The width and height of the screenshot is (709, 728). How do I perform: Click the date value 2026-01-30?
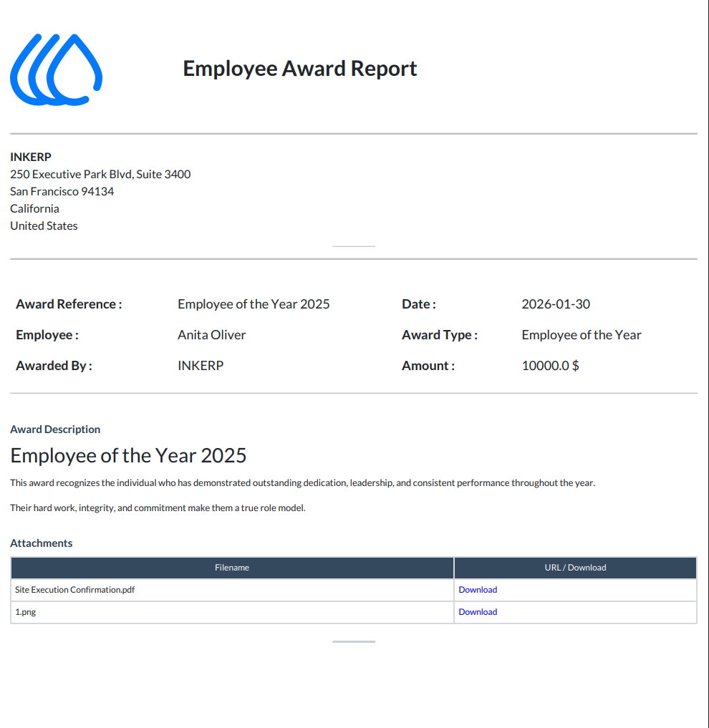coord(556,304)
